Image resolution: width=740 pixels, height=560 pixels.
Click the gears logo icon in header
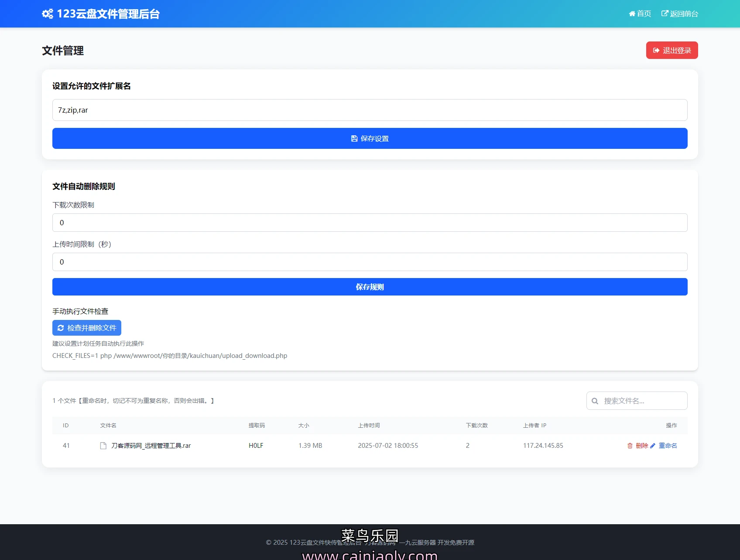[48, 14]
